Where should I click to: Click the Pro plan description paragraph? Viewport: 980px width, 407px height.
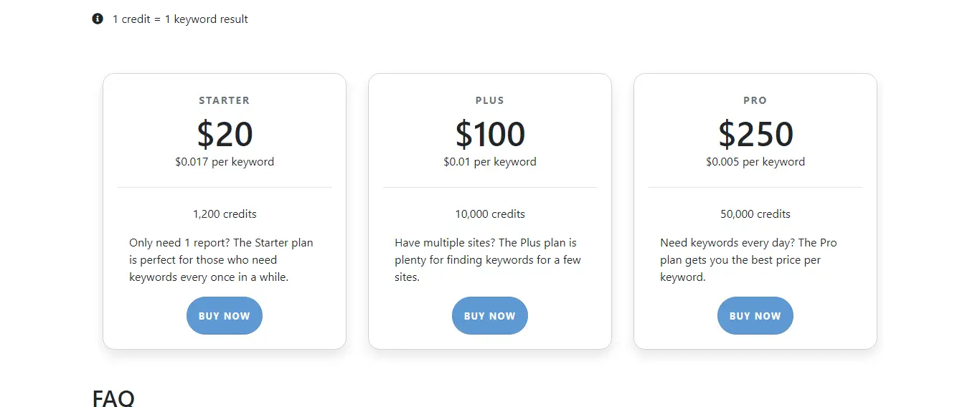tap(748, 260)
